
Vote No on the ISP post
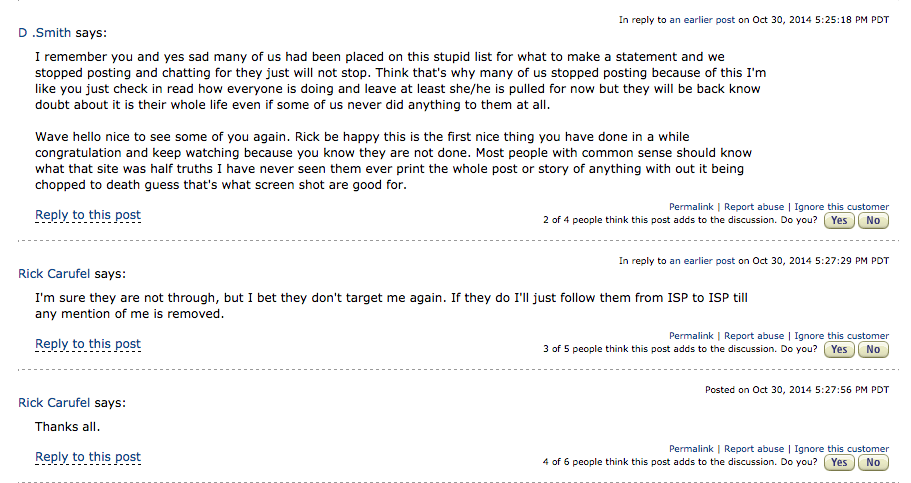873,349
